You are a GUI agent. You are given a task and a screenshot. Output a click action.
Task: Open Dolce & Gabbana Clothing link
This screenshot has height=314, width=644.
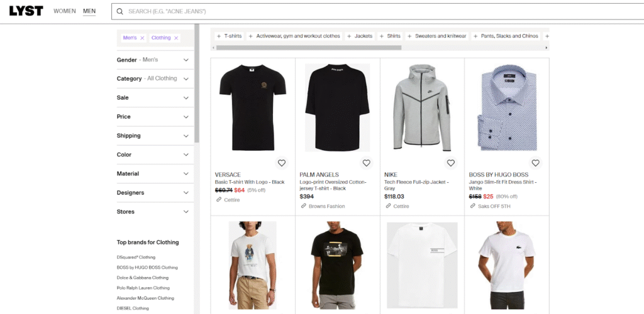pyautogui.click(x=143, y=278)
